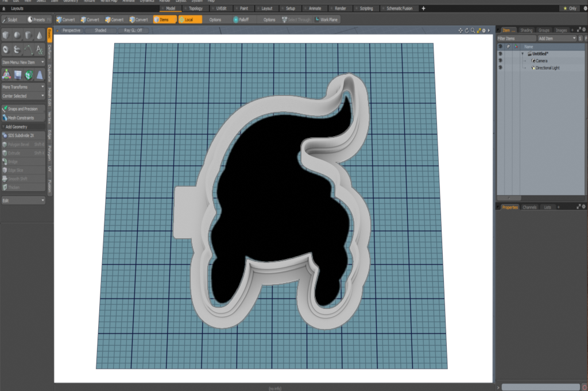Open the Item Menu: New Item dropdown
The image size is (588, 391).
pyautogui.click(x=23, y=61)
